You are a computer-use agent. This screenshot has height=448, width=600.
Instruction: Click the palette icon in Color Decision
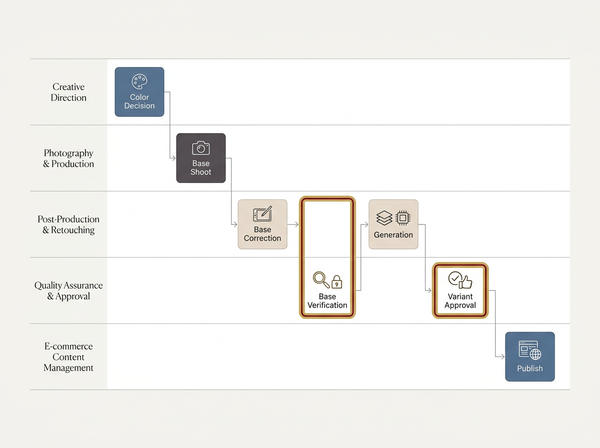coord(139,81)
